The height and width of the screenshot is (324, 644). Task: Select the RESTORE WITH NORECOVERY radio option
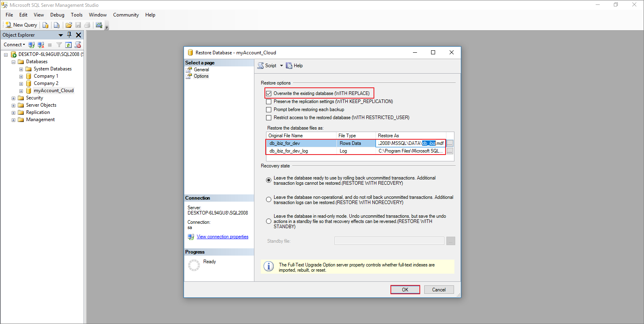pyautogui.click(x=268, y=200)
